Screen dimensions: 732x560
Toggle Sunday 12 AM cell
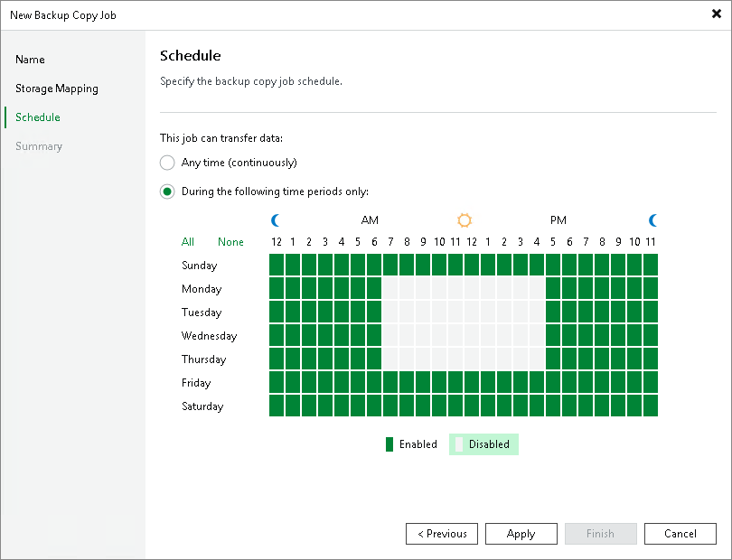277,265
